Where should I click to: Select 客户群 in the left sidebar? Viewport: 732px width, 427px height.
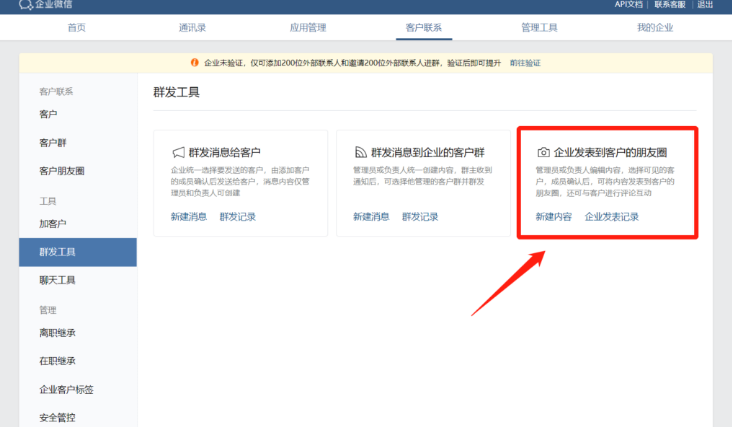pyautogui.click(x=53, y=143)
